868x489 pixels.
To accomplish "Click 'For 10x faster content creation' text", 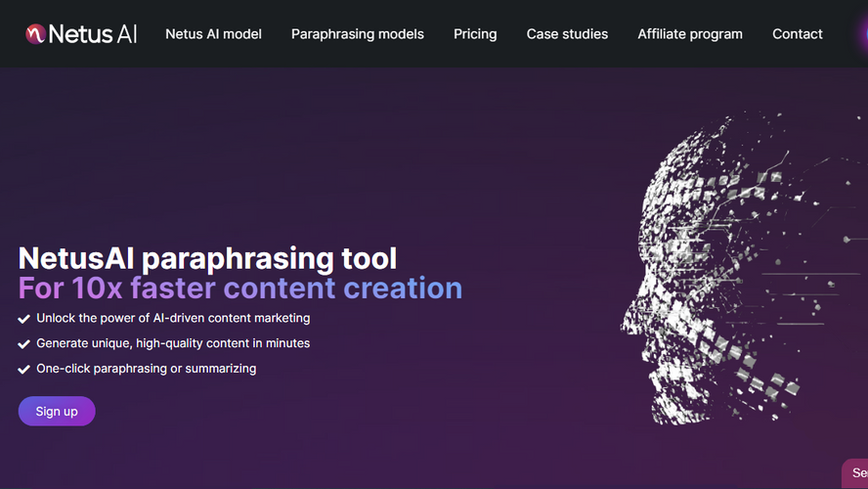I will (x=240, y=288).
